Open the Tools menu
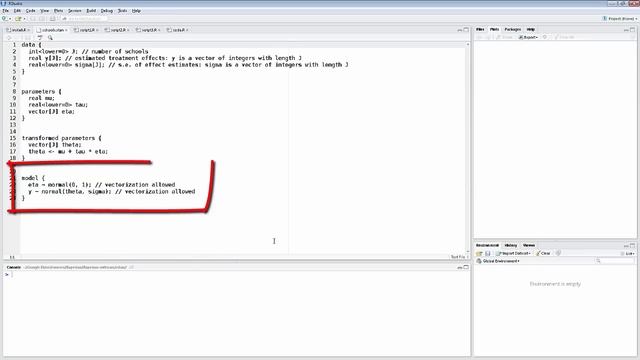The height and width of the screenshot is (360, 640). pyautogui.click(x=122, y=11)
